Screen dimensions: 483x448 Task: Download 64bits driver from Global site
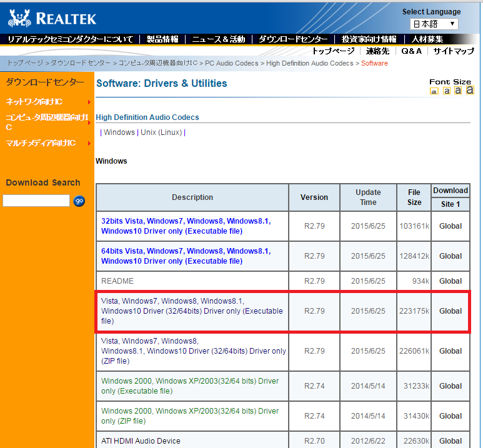[x=451, y=256]
